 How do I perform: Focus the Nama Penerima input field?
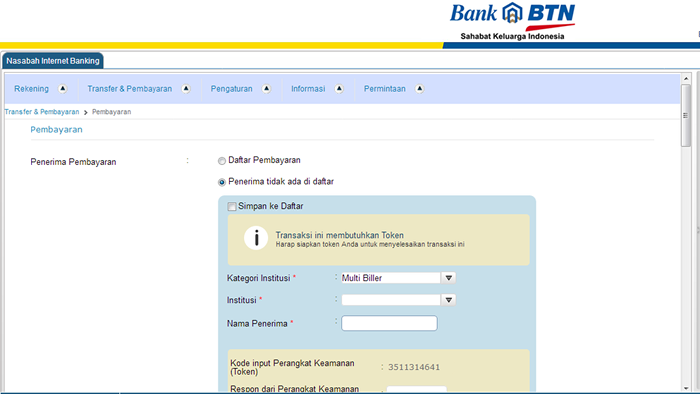tap(389, 323)
